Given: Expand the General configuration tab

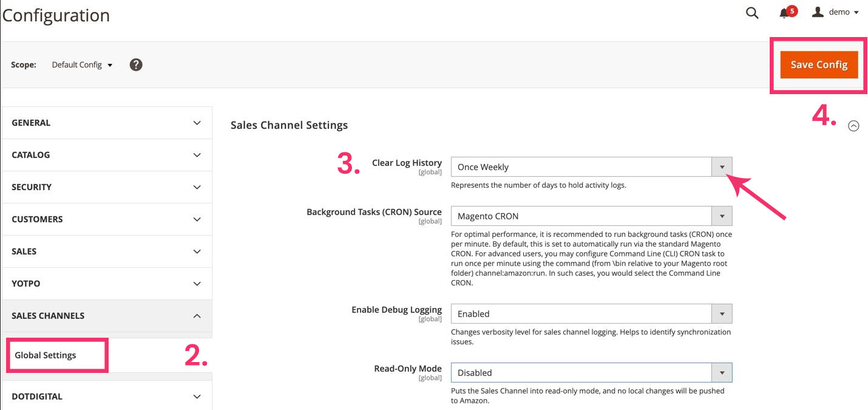Looking at the screenshot, I should pyautogui.click(x=107, y=123).
